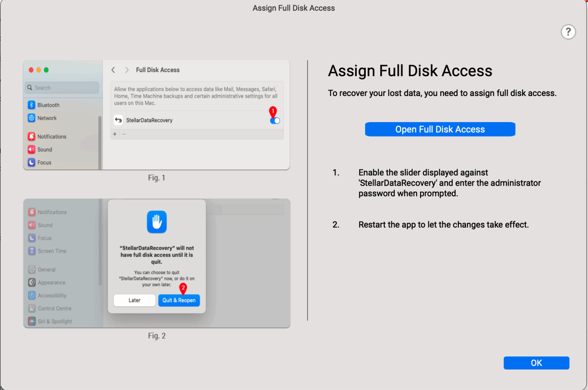
Task: Click the Search field in settings sidebar
Action: click(x=62, y=88)
